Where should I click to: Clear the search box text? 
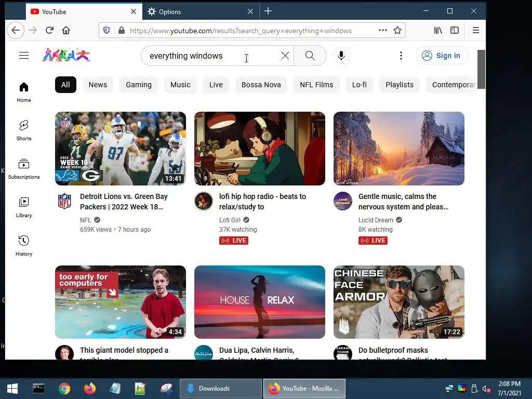(285, 56)
